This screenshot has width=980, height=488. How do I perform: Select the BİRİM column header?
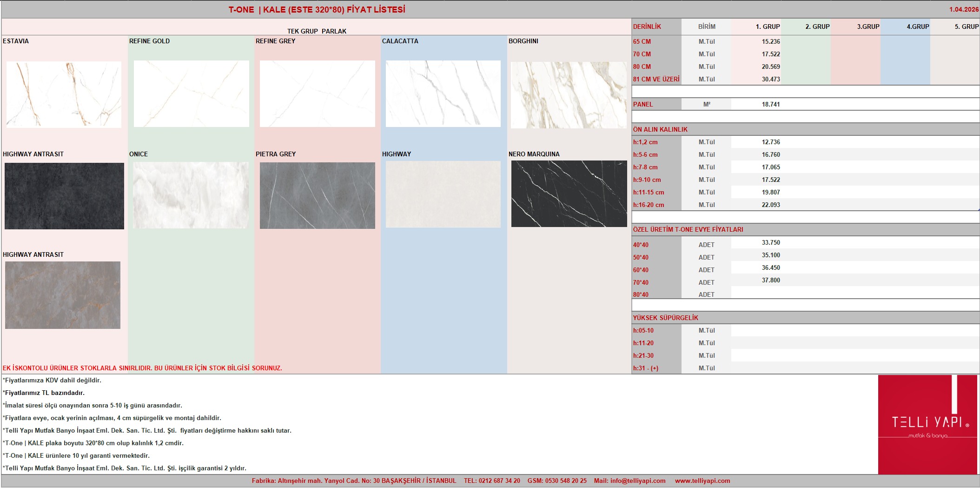click(707, 27)
